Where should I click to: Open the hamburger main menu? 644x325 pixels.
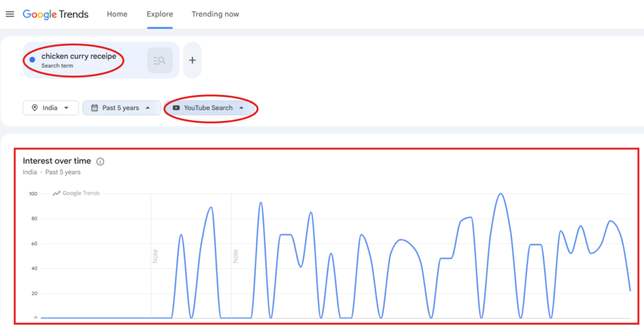[x=10, y=14]
